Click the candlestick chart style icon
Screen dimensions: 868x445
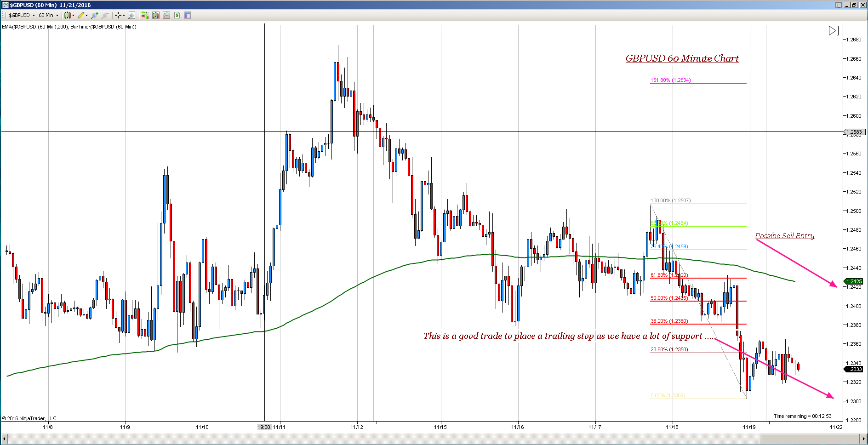[68, 15]
